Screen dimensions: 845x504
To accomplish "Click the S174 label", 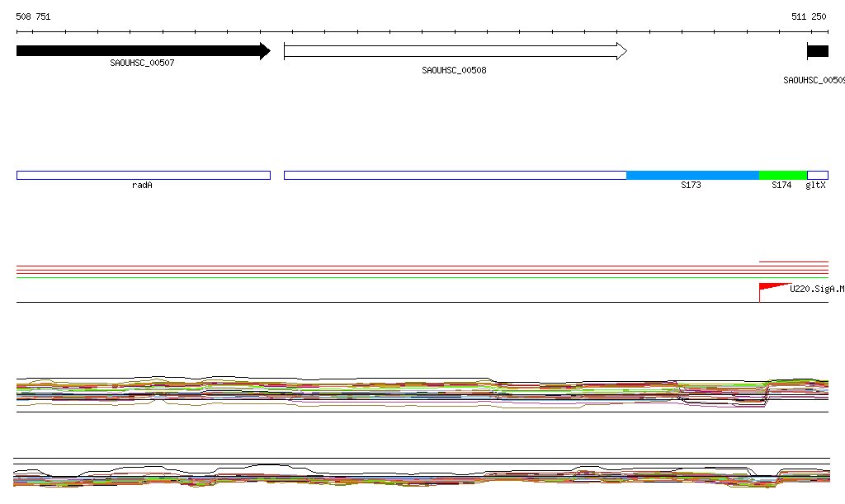I will (781, 186).
